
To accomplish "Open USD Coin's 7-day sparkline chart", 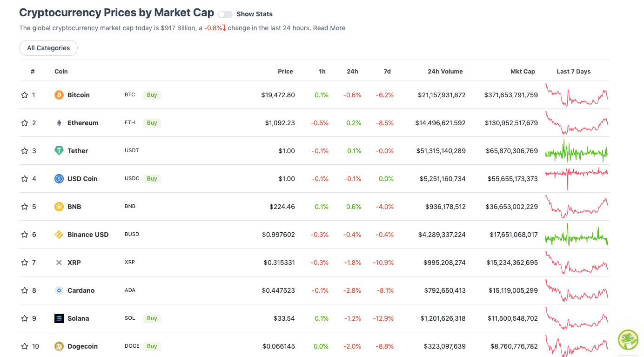I will click(577, 179).
